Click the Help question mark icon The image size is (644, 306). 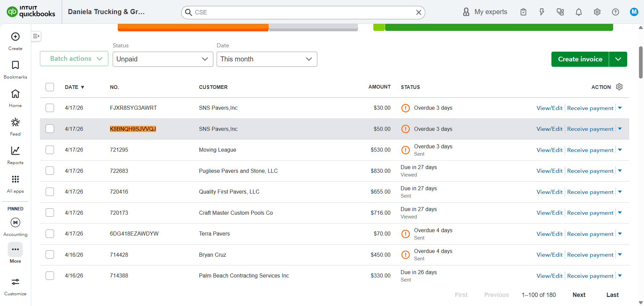pyautogui.click(x=615, y=12)
